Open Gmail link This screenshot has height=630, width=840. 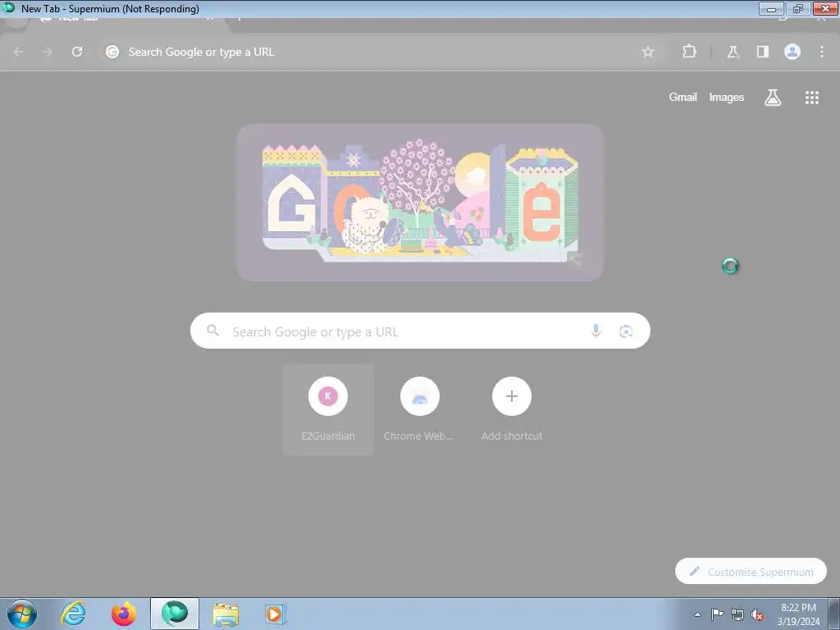[x=682, y=97]
